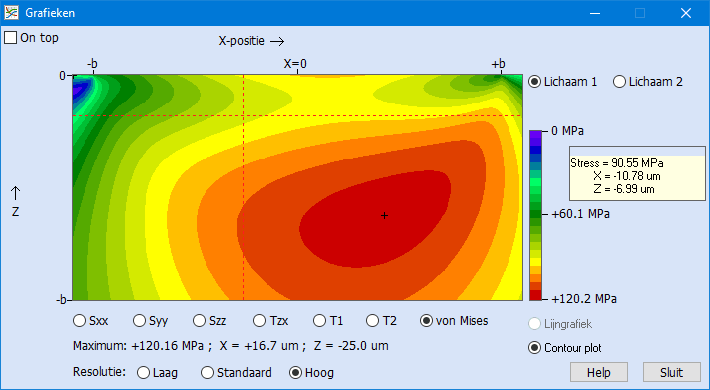
Task: Click the Resolutie: label
Action: coord(99,372)
